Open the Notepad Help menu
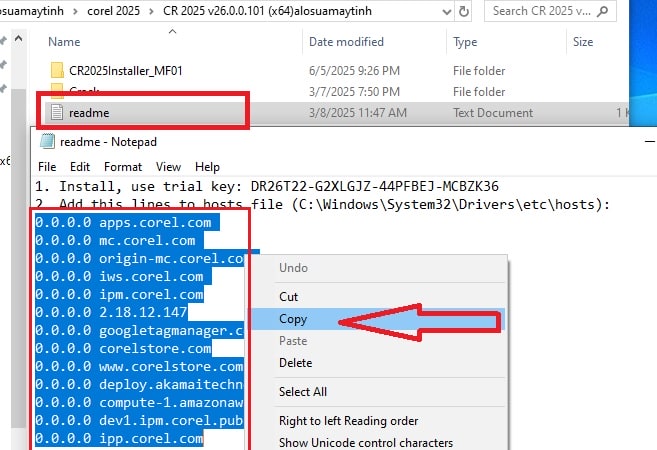 point(207,167)
